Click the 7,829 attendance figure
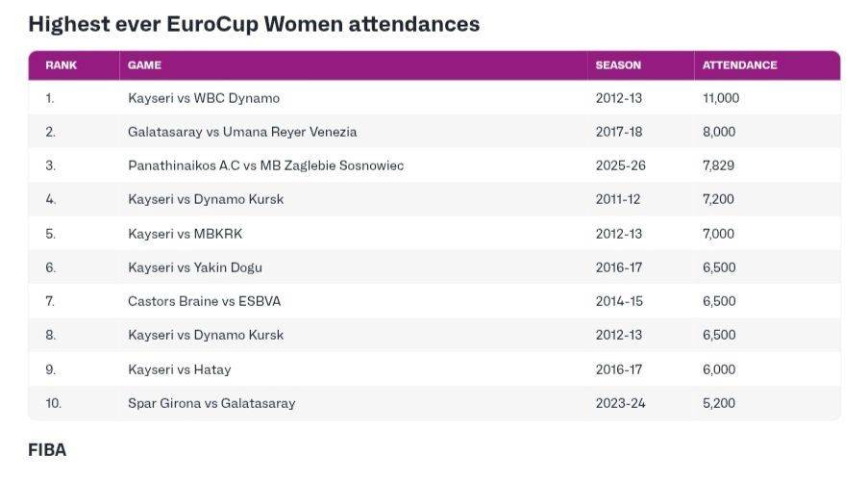Screen dimensions: 868x482 pos(718,165)
